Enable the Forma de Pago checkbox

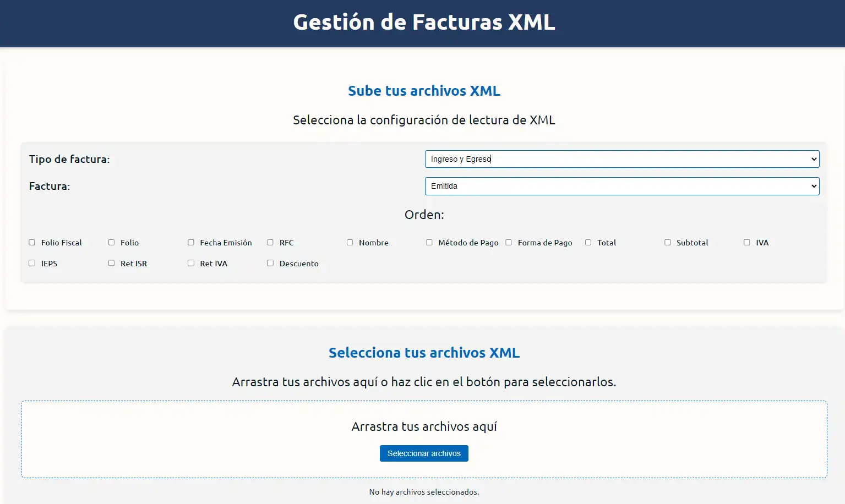(x=508, y=242)
